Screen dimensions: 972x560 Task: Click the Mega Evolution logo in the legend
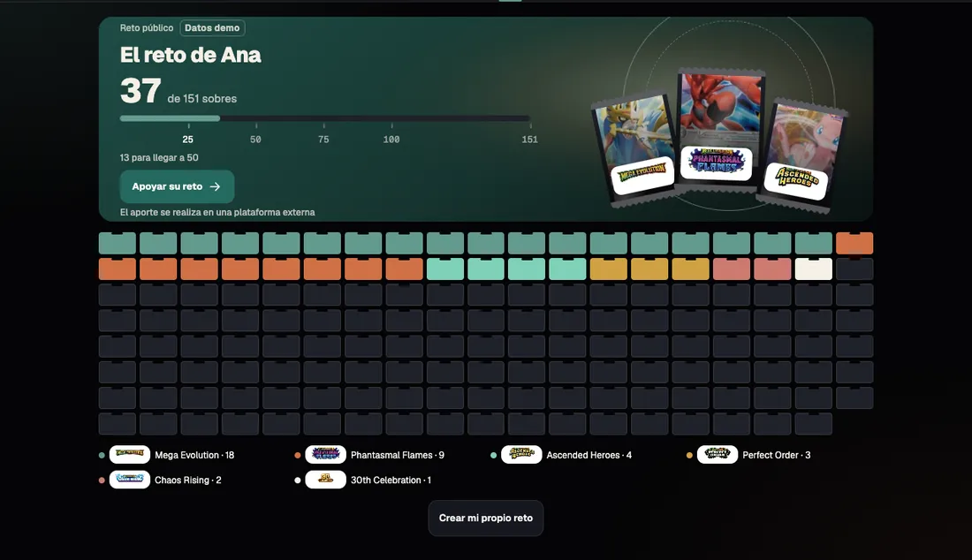click(130, 455)
